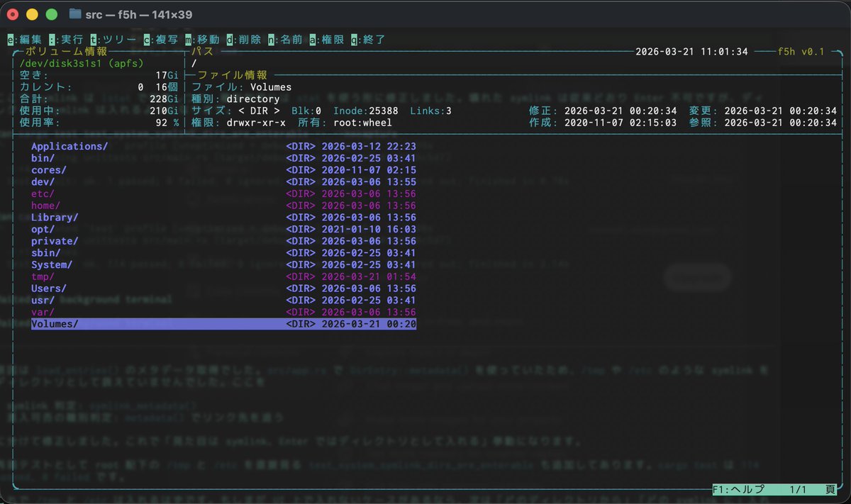The image size is (851, 504).
Task: Select the e:編集 (edit) menu command
Action: [25, 40]
